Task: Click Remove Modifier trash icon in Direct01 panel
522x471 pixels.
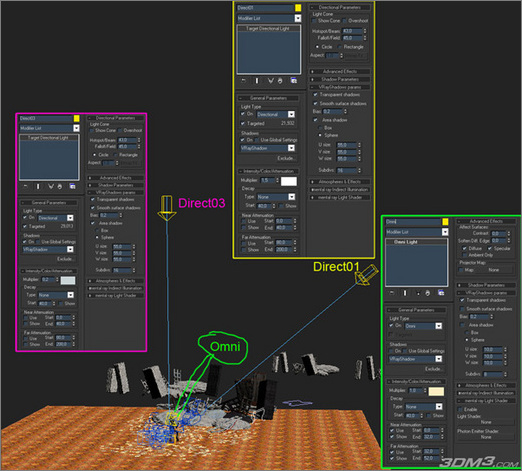Action: coord(280,81)
